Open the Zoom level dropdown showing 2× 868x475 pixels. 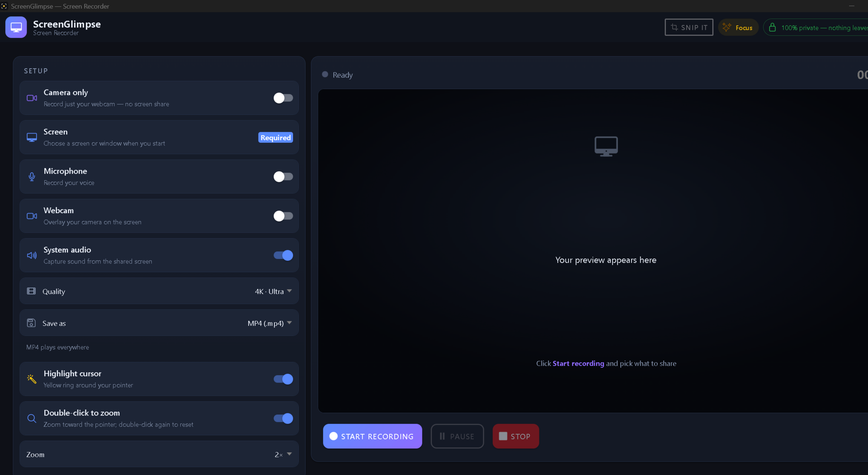(x=283, y=455)
